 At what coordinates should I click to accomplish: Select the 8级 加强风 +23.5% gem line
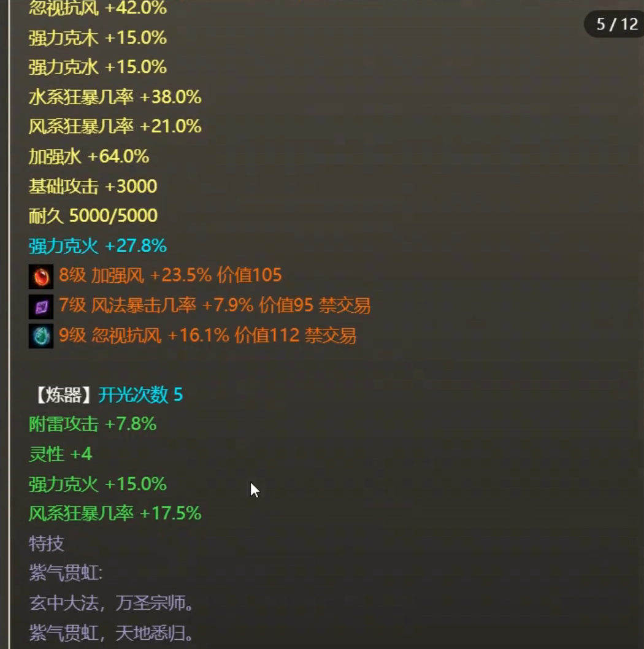pos(170,275)
